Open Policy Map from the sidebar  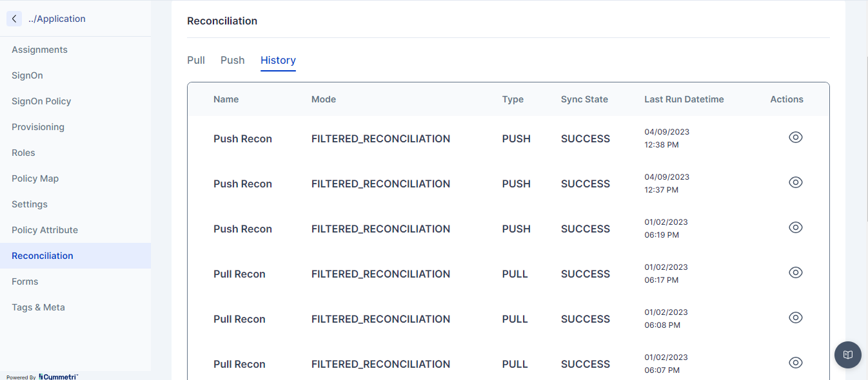click(x=35, y=178)
